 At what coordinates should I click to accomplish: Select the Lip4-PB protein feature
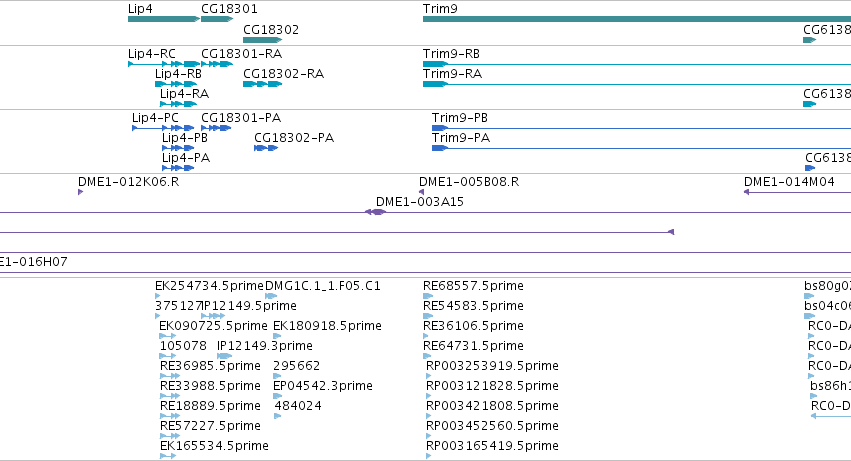[x=178, y=148]
